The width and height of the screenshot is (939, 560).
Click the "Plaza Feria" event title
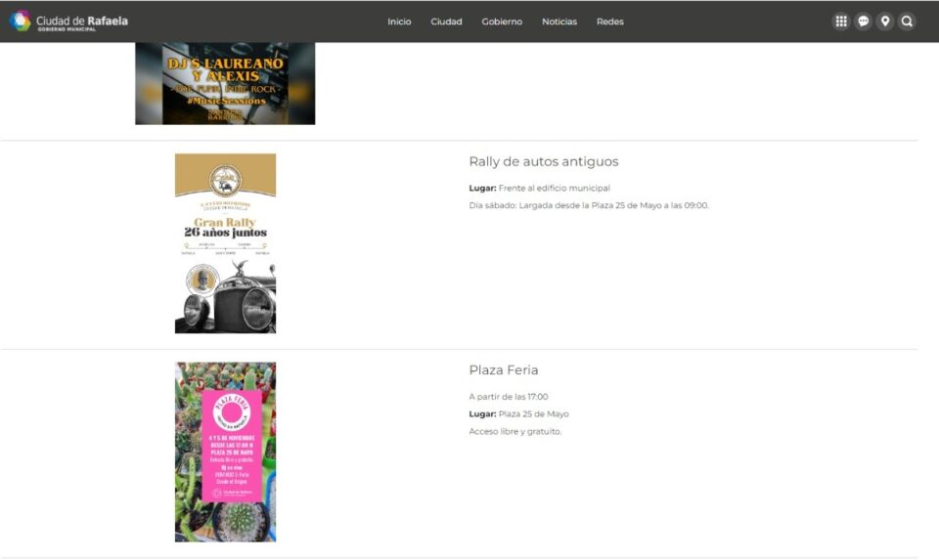pos(503,370)
